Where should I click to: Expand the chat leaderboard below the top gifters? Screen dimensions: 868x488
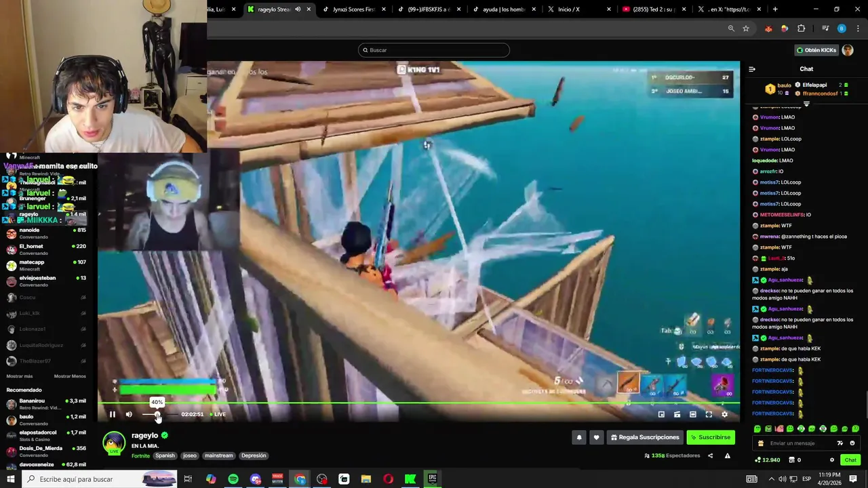click(x=806, y=104)
